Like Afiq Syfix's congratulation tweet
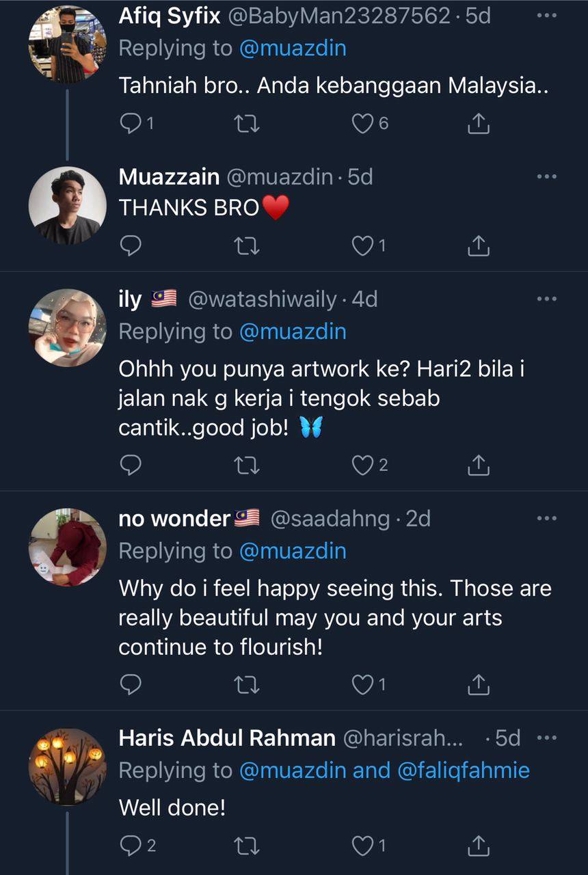 point(362,124)
